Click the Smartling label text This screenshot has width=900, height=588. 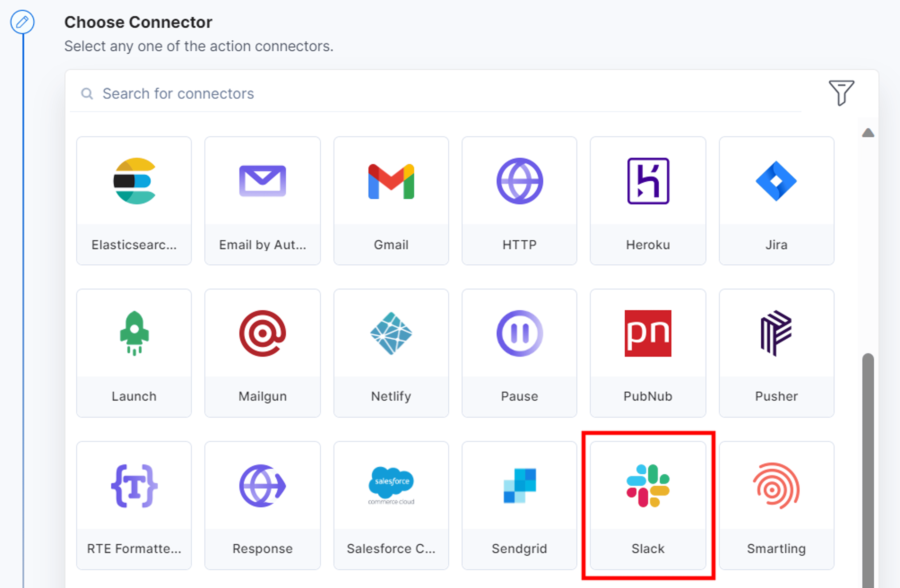776,548
